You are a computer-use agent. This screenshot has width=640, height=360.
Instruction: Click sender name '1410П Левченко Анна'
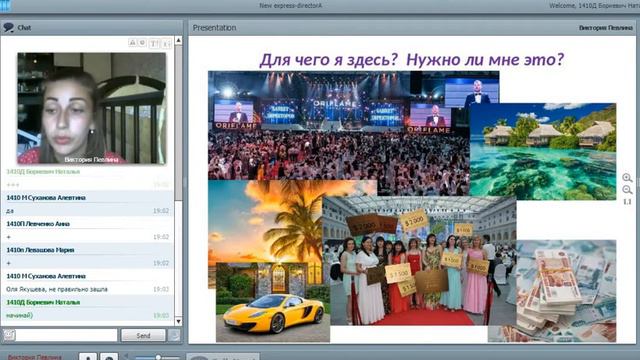(x=38, y=224)
